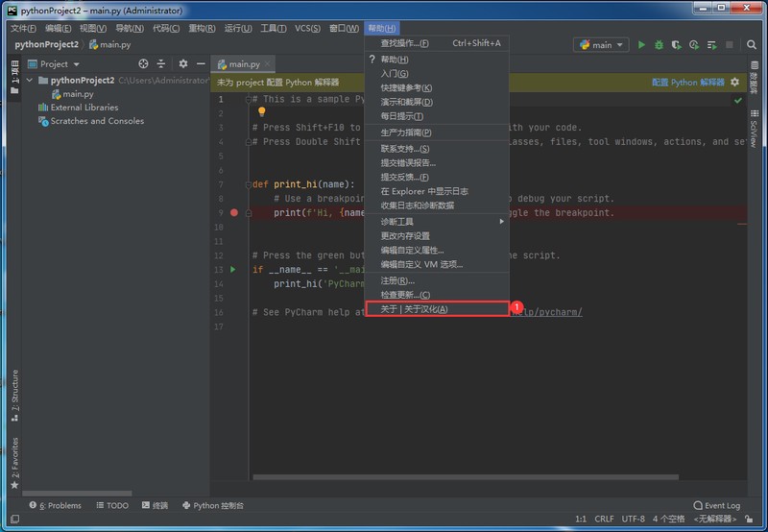Click the locate target icon in Project panel
Image resolution: width=768 pixels, height=532 pixels.
point(143,64)
